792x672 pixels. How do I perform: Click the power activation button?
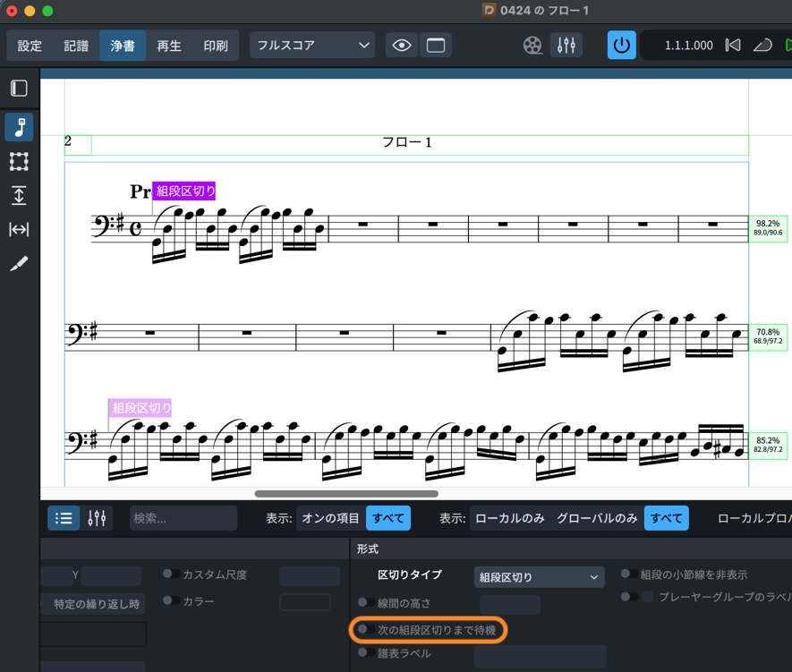(622, 46)
